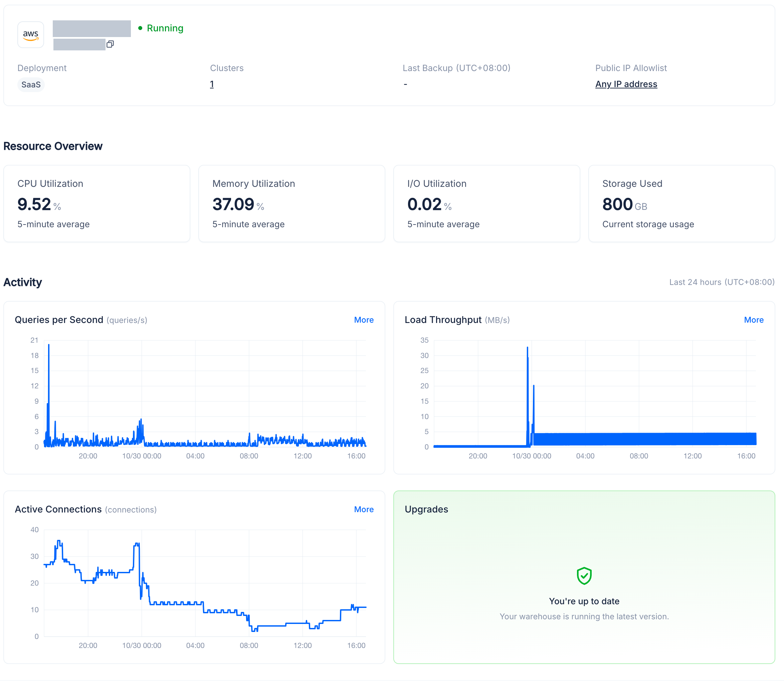Viewport: 784px width, 681px height.
Task: Select the Memory Utilization card
Action: click(x=291, y=203)
